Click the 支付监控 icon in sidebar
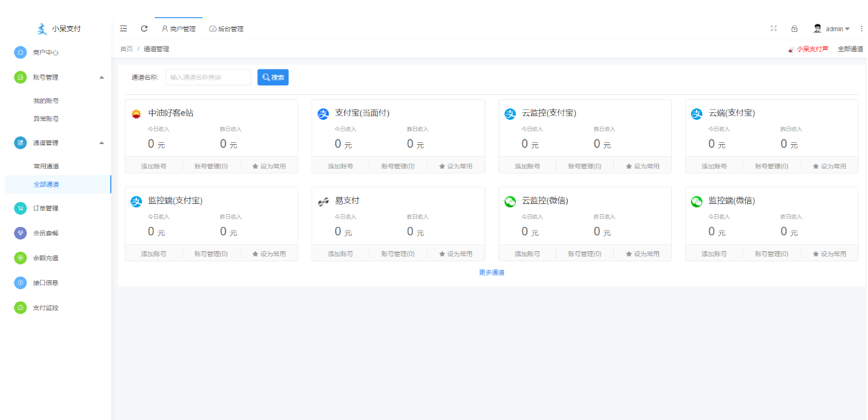Screen dimensions: 868x420 coord(20,308)
